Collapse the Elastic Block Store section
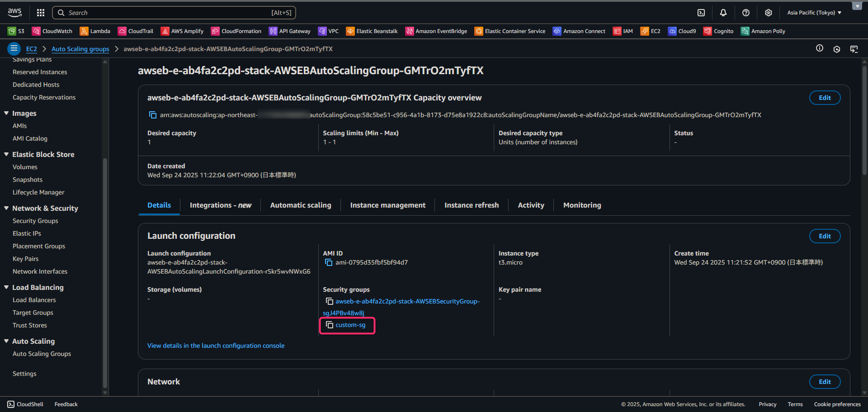The height and width of the screenshot is (412, 868). tap(6, 154)
